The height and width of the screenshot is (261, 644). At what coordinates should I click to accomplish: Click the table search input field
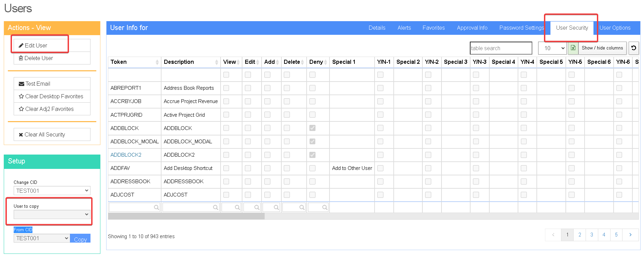[501, 48]
